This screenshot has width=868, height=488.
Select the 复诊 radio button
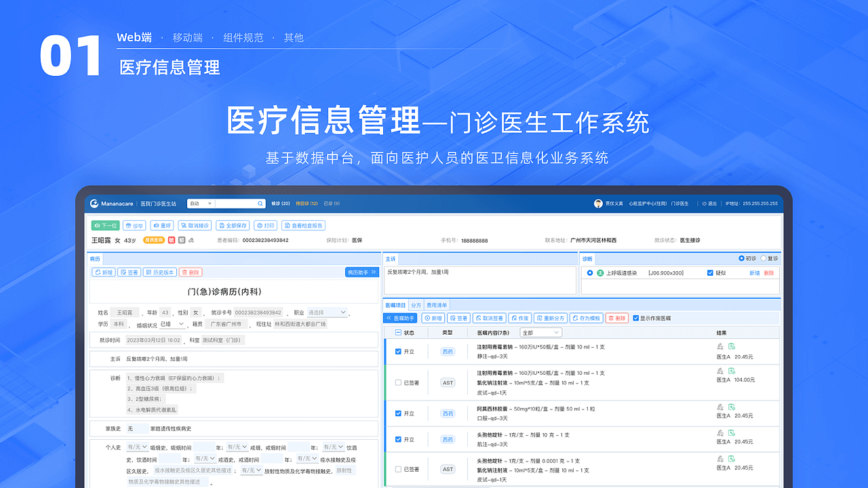click(x=764, y=258)
